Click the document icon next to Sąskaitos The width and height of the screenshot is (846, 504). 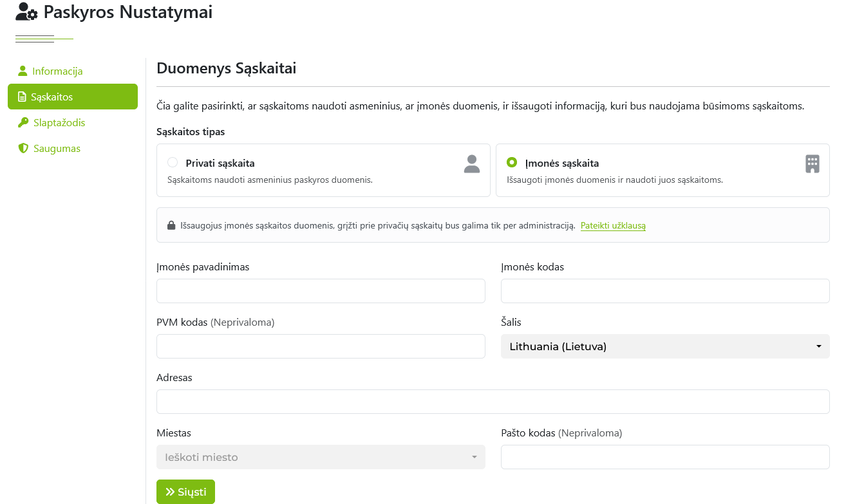click(22, 97)
